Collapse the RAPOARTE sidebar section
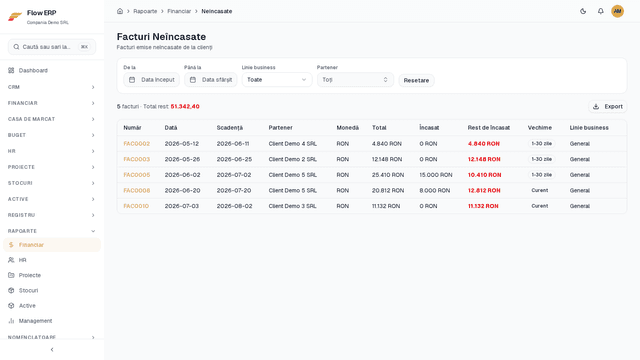640x360 pixels. point(52,231)
